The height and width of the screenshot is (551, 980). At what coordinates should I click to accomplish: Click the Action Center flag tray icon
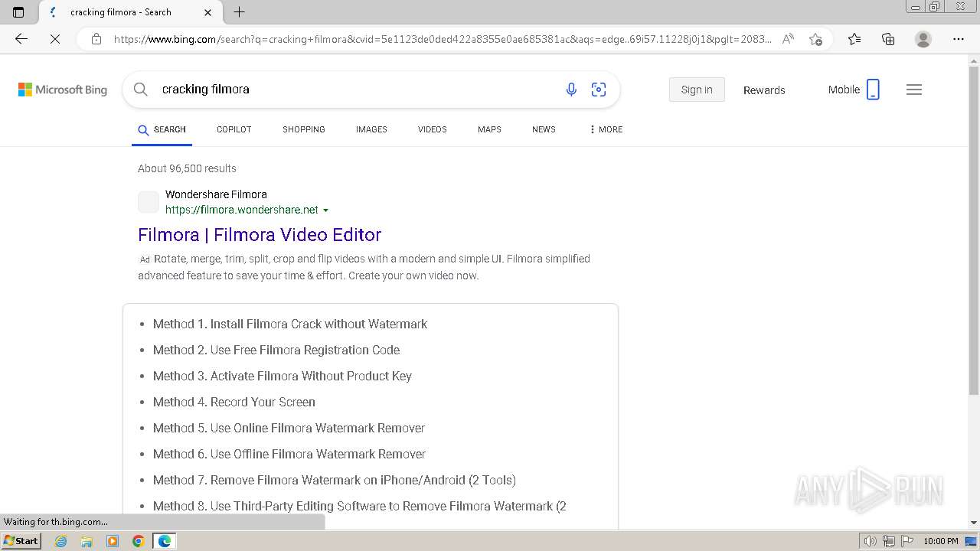click(906, 541)
